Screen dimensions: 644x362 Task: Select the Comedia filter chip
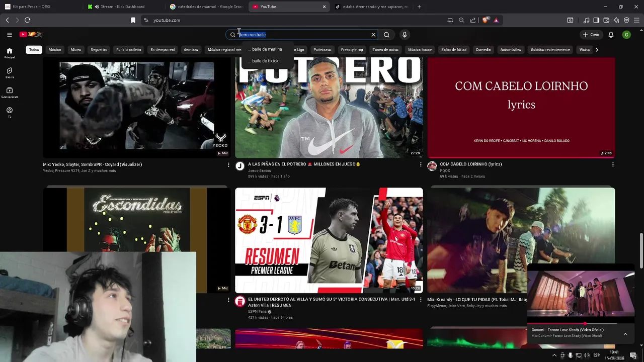483,50
